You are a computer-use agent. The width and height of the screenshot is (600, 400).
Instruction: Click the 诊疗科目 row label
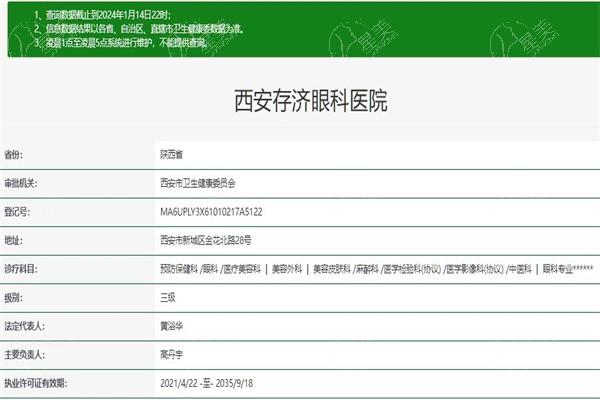[x=21, y=269]
